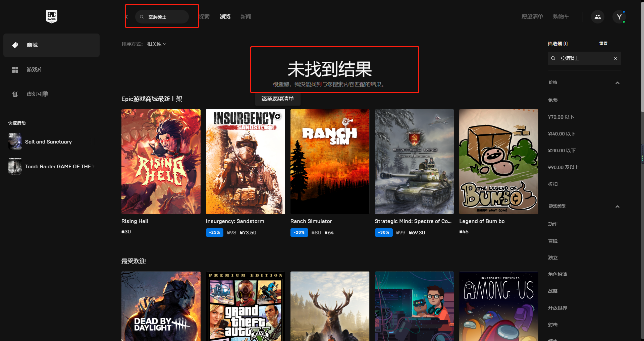The height and width of the screenshot is (341, 644).
Task: Click the store tag icon in sidebar
Action: (15, 45)
